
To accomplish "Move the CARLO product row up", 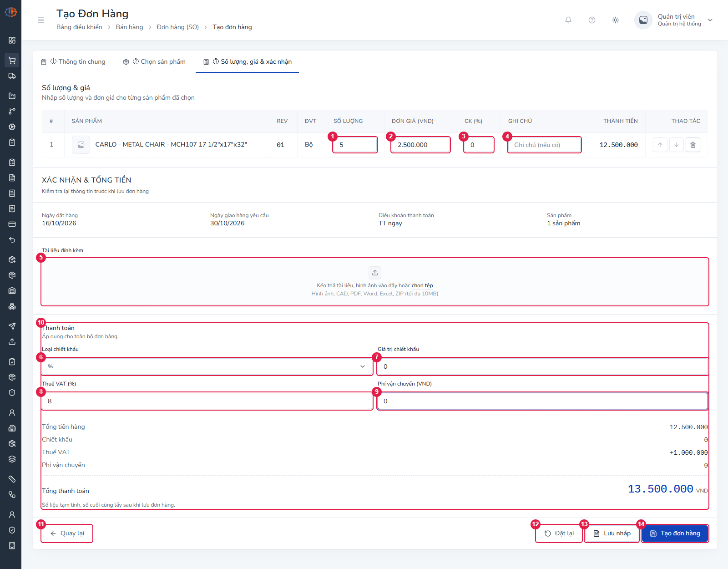I will (660, 145).
